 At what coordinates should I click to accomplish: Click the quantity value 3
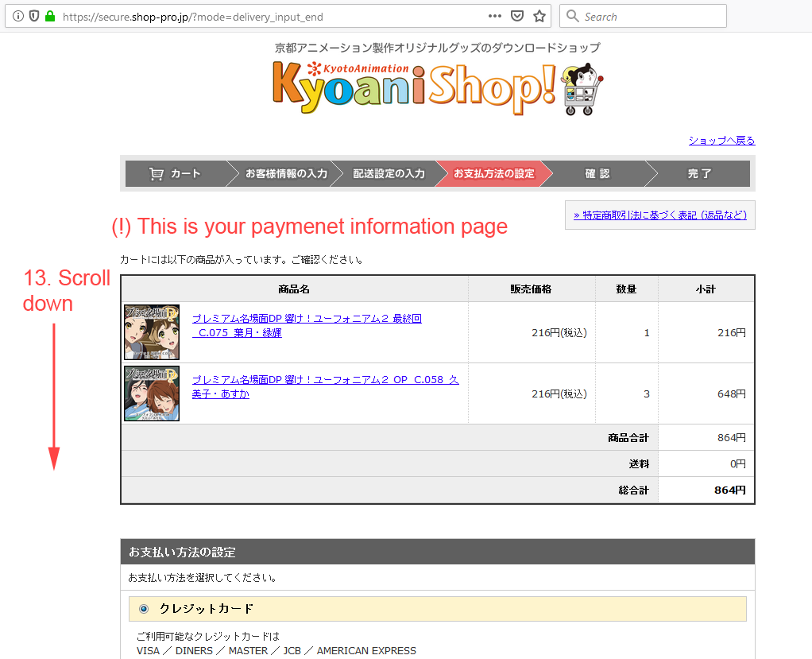click(646, 393)
